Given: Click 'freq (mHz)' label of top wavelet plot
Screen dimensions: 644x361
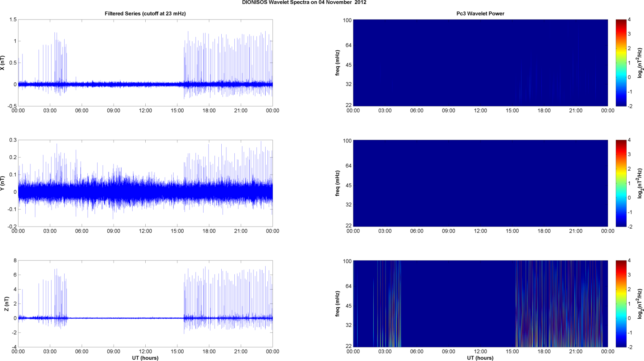Looking at the screenshot, I should click(x=337, y=63).
